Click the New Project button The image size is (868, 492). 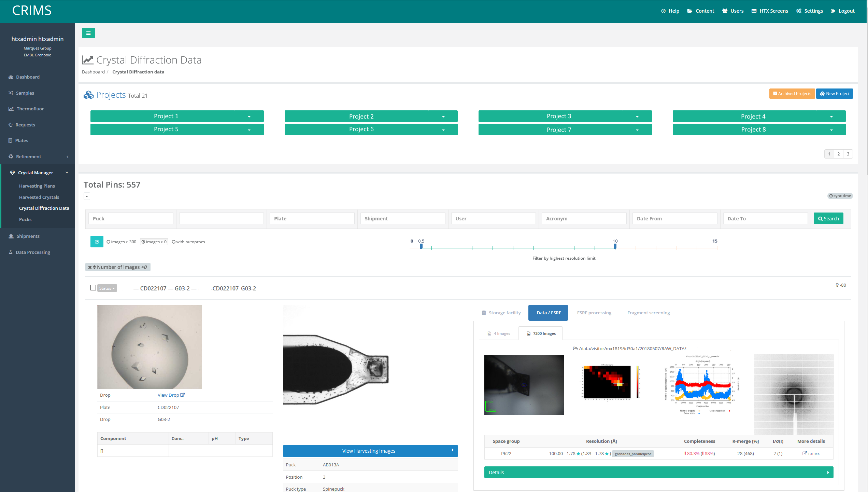[834, 93]
